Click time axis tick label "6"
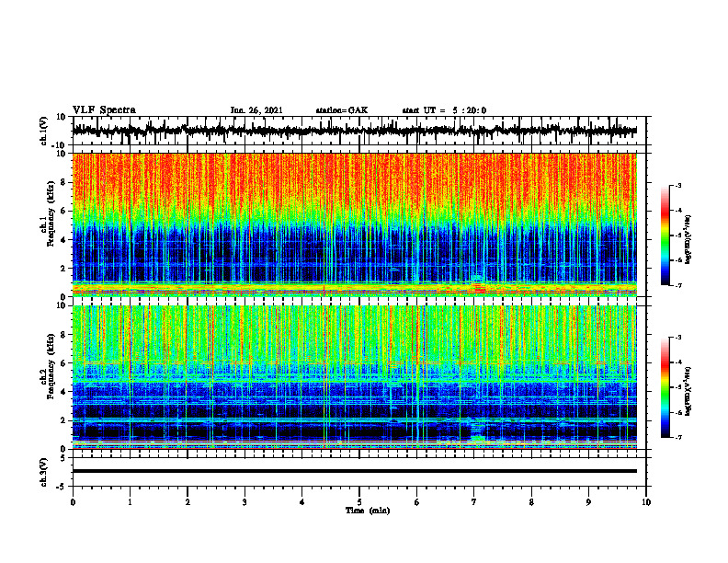 coord(417,502)
